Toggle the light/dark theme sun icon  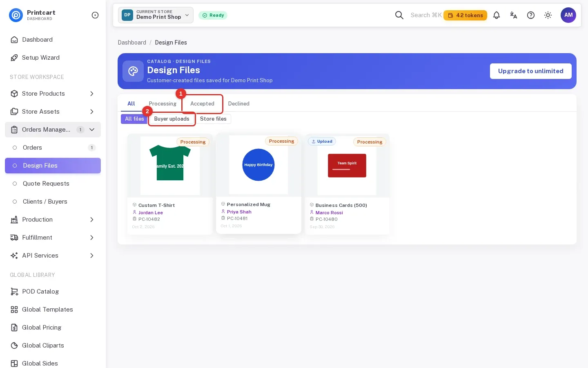tap(548, 15)
